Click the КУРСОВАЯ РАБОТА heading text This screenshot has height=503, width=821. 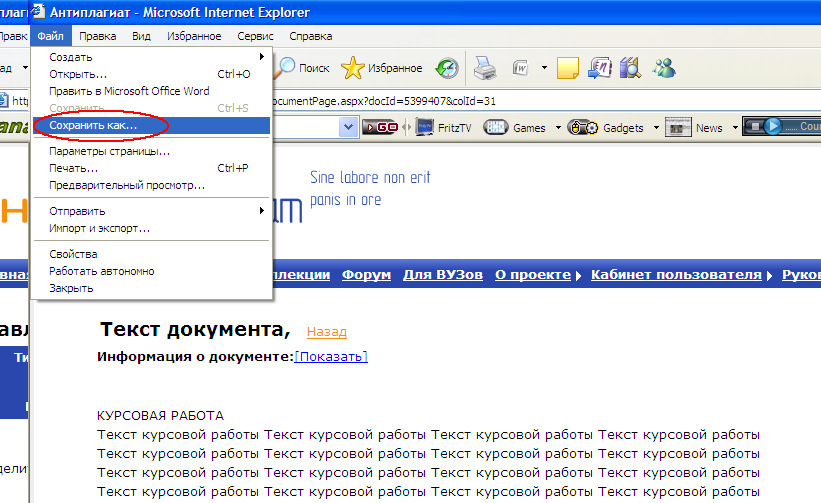(160, 416)
